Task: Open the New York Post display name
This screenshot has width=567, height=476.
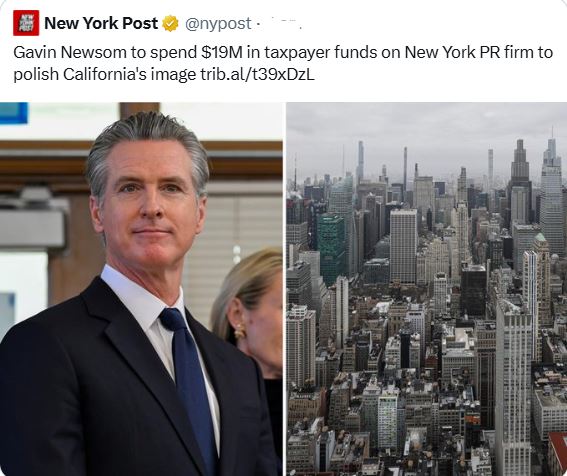Action: point(101,24)
